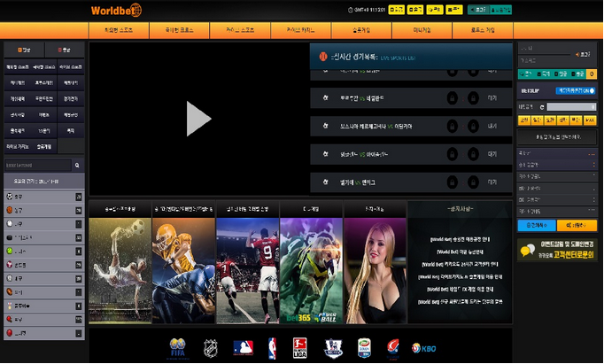Expand the hockey row using its count badge

click(79, 237)
